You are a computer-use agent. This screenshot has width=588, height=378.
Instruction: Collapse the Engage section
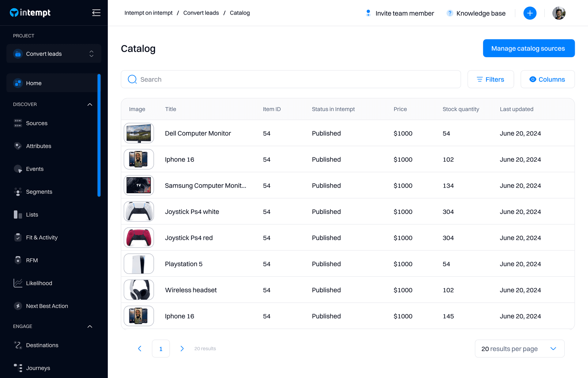90,326
